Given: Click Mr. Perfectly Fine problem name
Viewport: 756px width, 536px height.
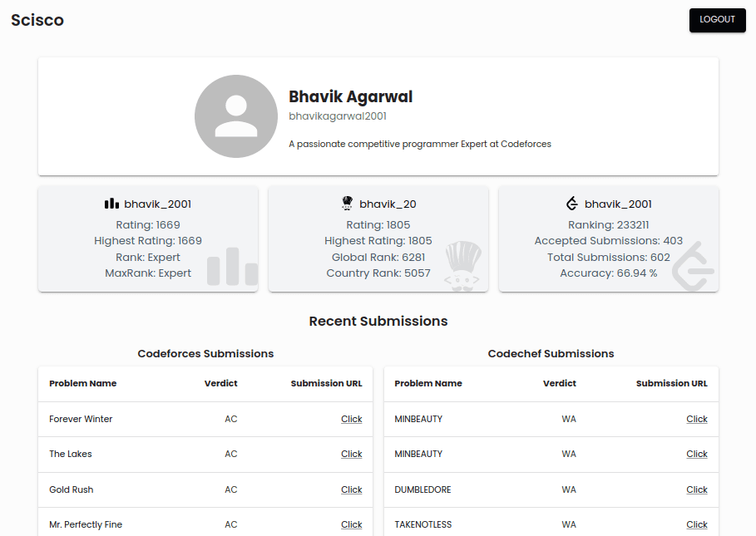Looking at the screenshot, I should 86,524.
